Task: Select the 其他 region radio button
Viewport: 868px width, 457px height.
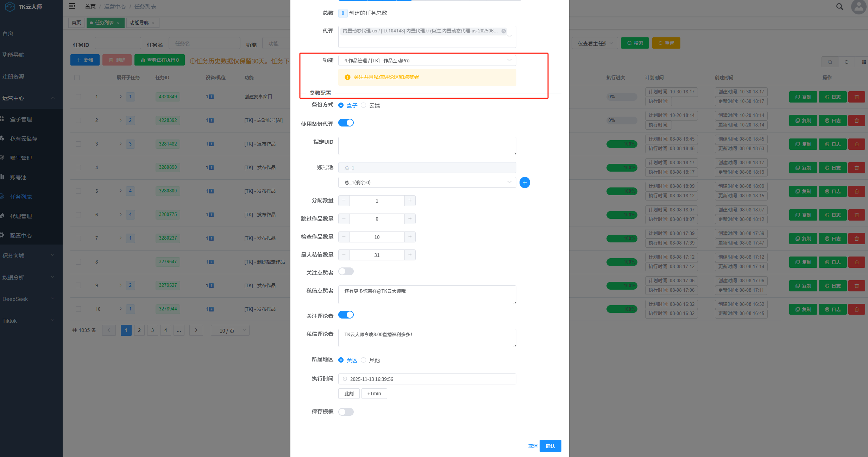Action: click(364, 360)
